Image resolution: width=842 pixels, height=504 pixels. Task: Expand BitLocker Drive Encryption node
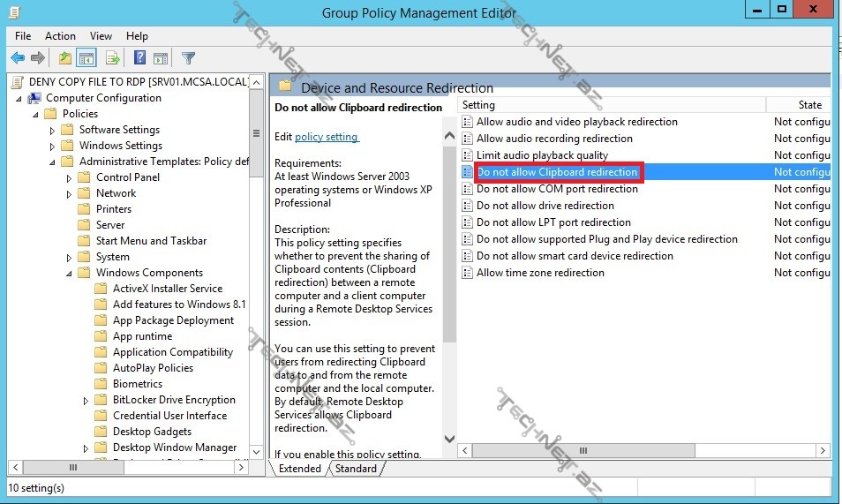point(86,401)
